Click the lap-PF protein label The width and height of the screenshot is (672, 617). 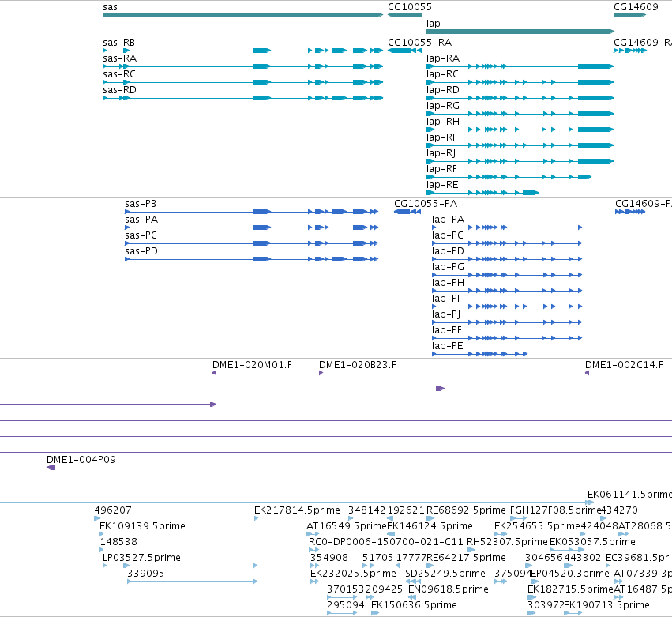click(447, 330)
